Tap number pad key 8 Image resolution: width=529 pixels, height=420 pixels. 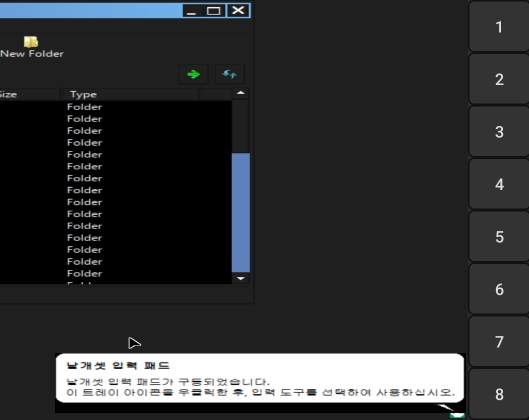499,394
